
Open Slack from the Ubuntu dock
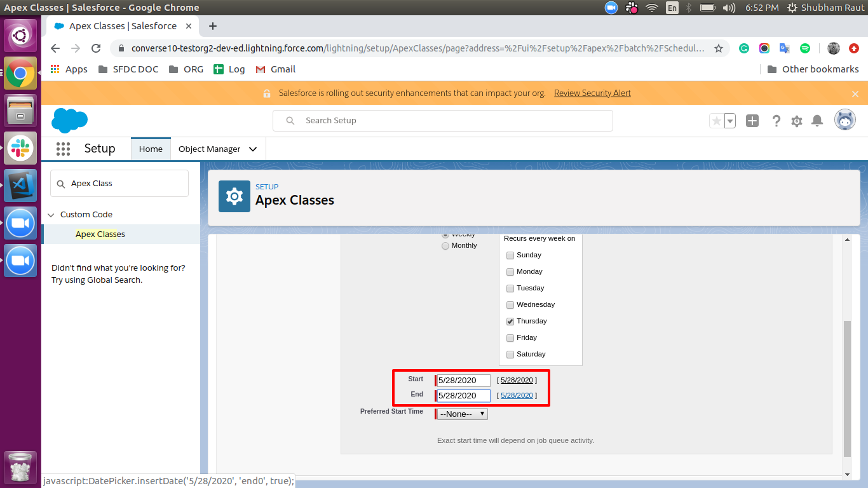point(20,148)
